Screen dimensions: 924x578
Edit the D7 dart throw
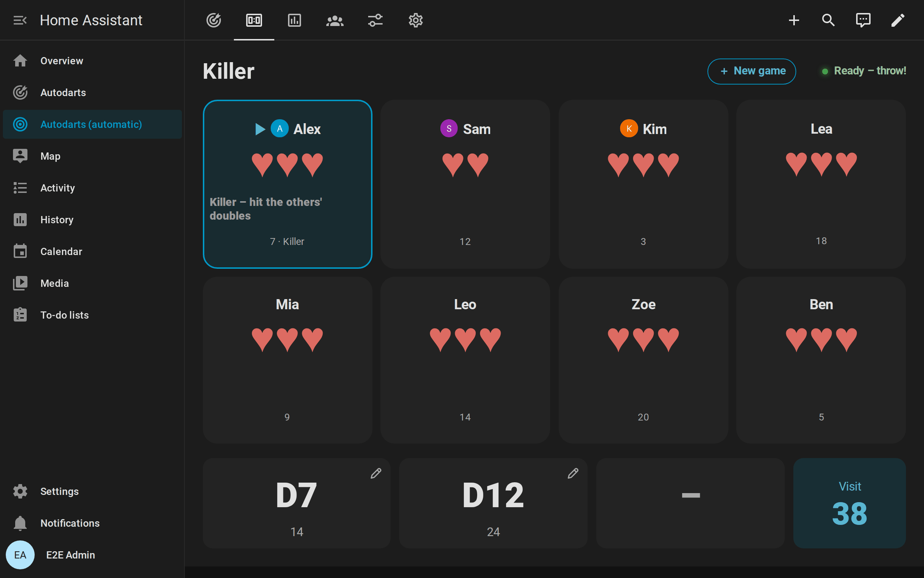376,473
